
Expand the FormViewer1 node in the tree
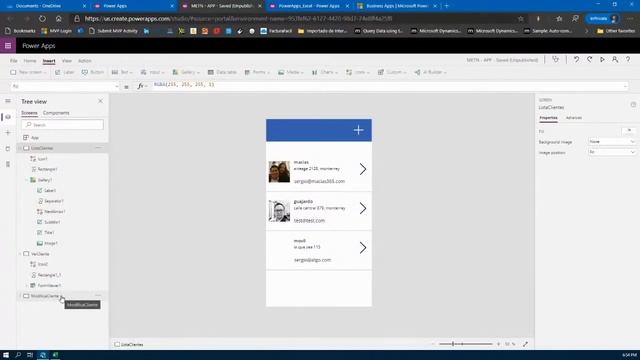(27, 285)
